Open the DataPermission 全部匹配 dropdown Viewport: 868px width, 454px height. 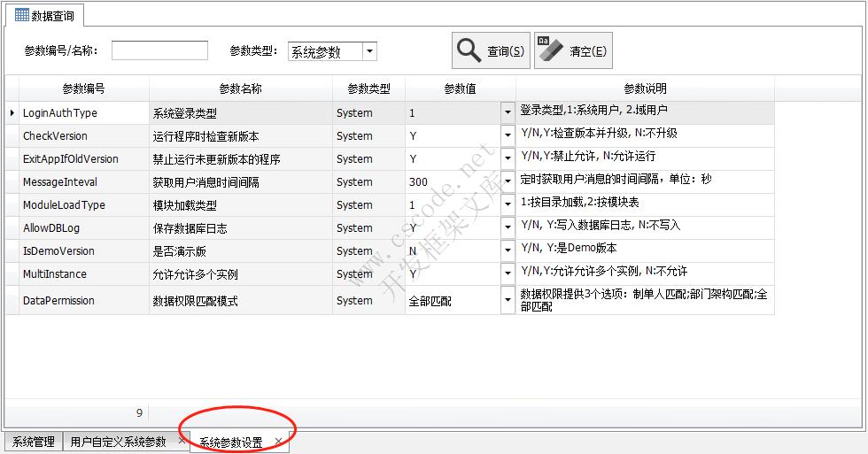(x=508, y=301)
